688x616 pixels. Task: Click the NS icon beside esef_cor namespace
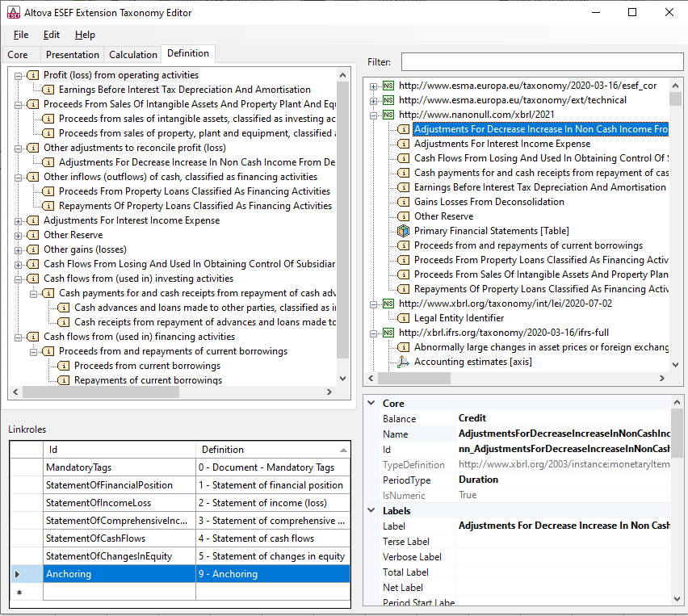388,86
